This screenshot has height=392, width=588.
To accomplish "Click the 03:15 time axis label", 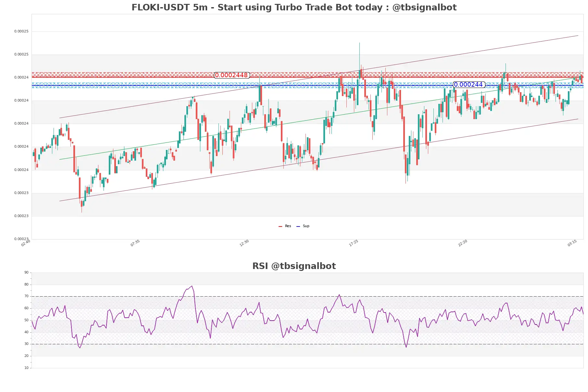I will [x=572, y=243].
